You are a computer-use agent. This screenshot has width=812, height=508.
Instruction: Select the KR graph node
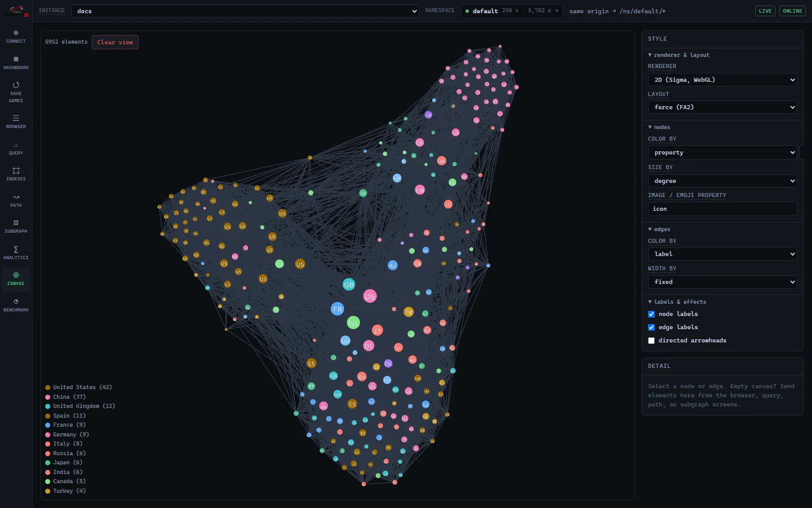tap(397, 178)
